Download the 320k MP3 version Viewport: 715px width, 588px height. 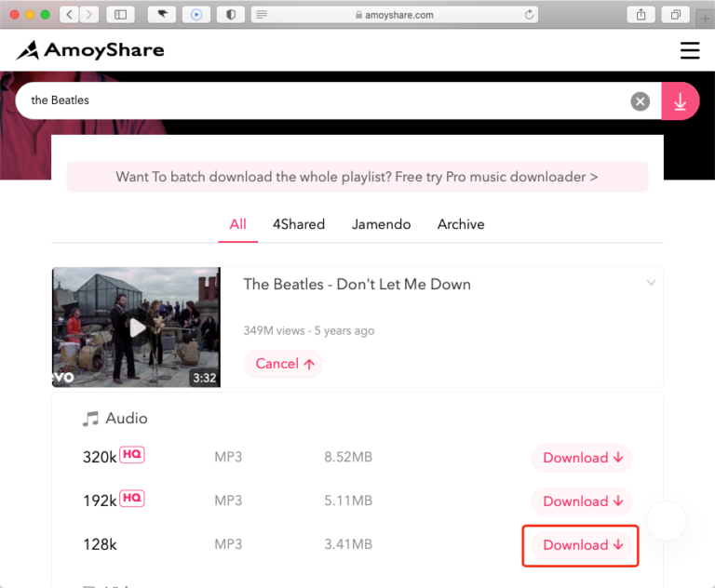click(582, 458)
